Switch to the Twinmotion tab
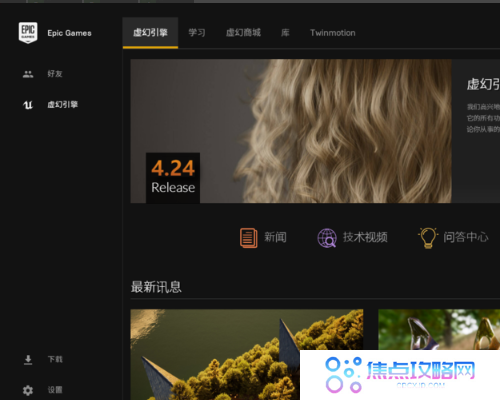Viewport: 500px width, 400px height. pyautogui.click(x=333, y=33)
